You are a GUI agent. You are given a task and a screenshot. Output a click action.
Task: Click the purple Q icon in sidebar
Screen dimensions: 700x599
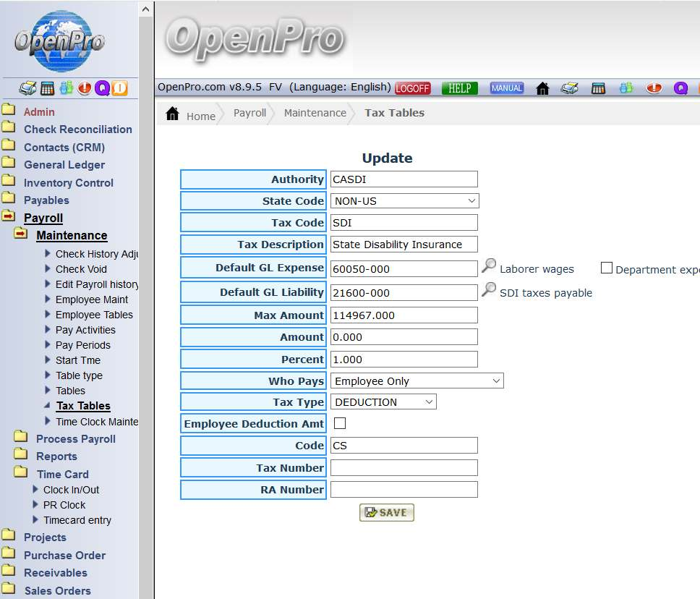[102, 88]
